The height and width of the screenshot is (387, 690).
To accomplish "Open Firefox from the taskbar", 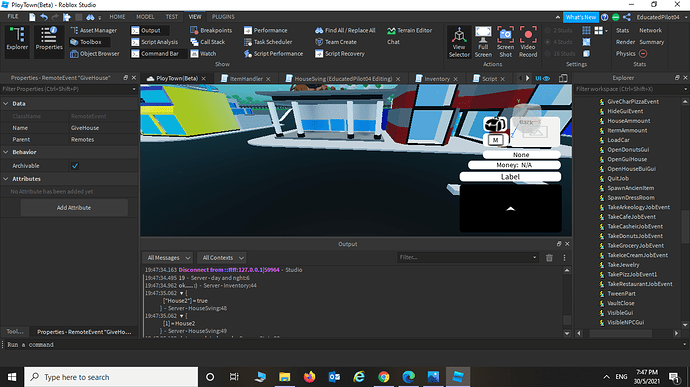I will (x=309, y=377).
